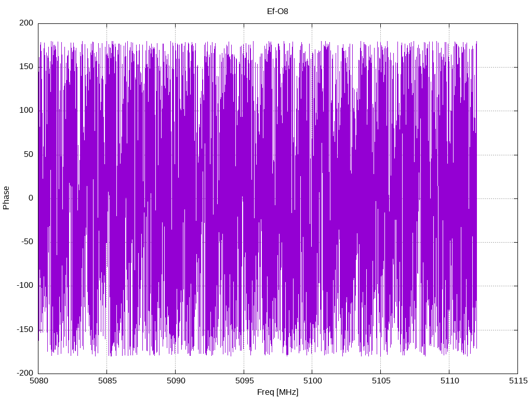
Task: Click the y-axis tick label 100
Action: [26, 110]
